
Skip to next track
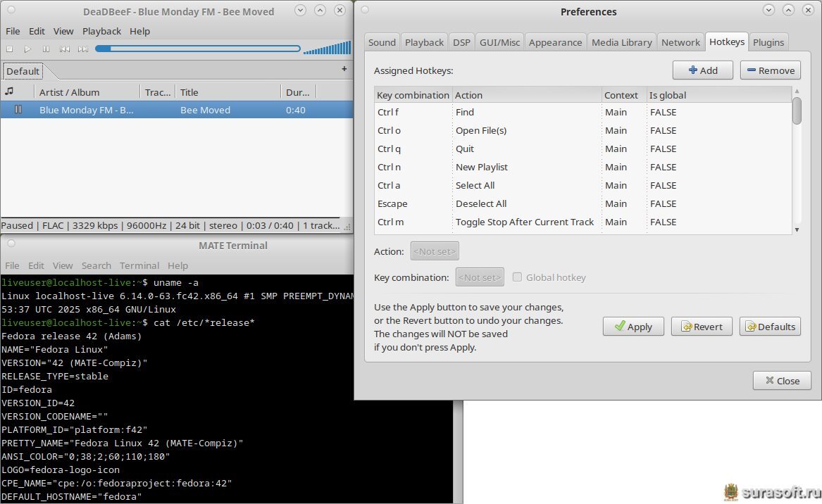(83, 49)
